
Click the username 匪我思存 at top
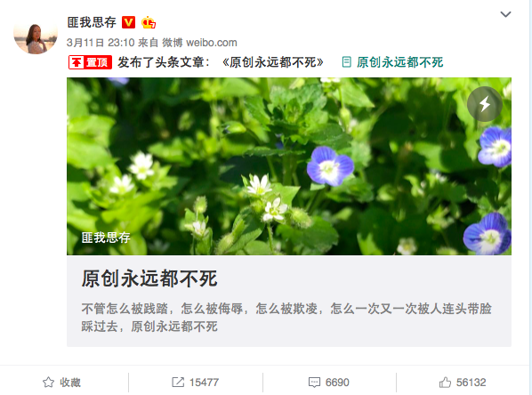click(92, 22)
